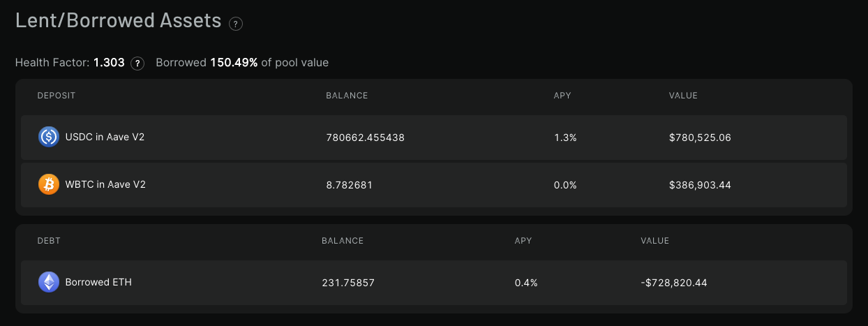Screen dimensions: 868x326
Task: Click the help icon beside Lent/Borrowed Assets
Action: pyautogui.click(x=236, y=24)
